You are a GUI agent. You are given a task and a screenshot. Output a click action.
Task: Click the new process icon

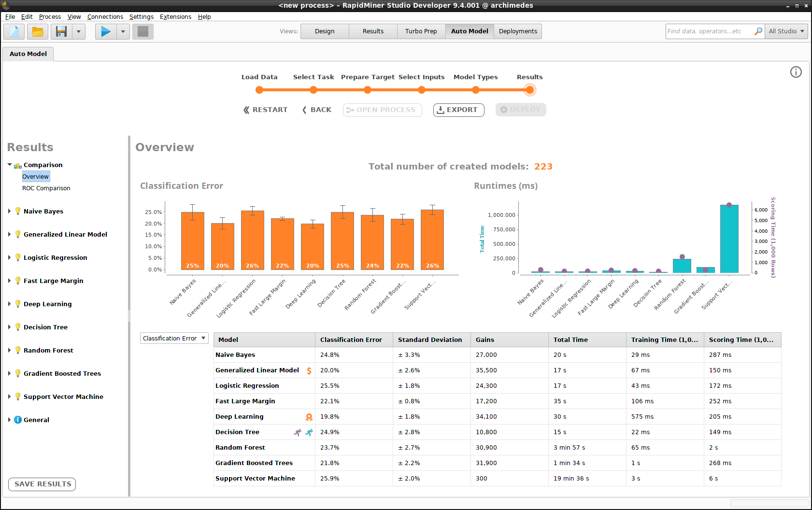pyautogui.click(x=14, y=32)
